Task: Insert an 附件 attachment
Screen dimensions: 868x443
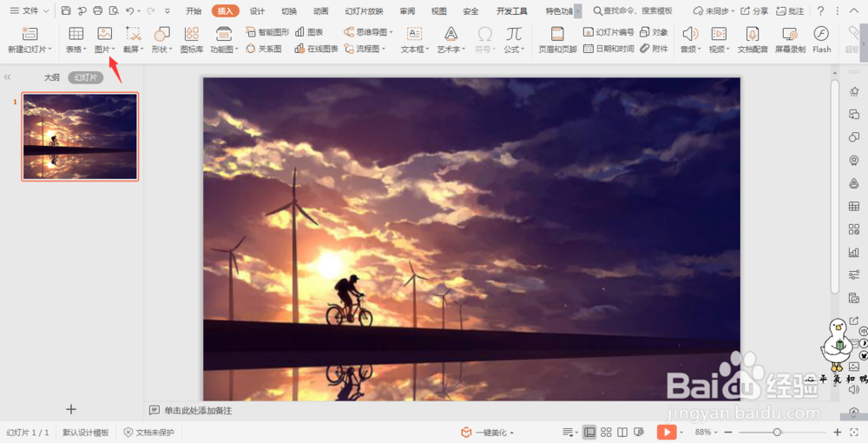Action: pos(654,49)
